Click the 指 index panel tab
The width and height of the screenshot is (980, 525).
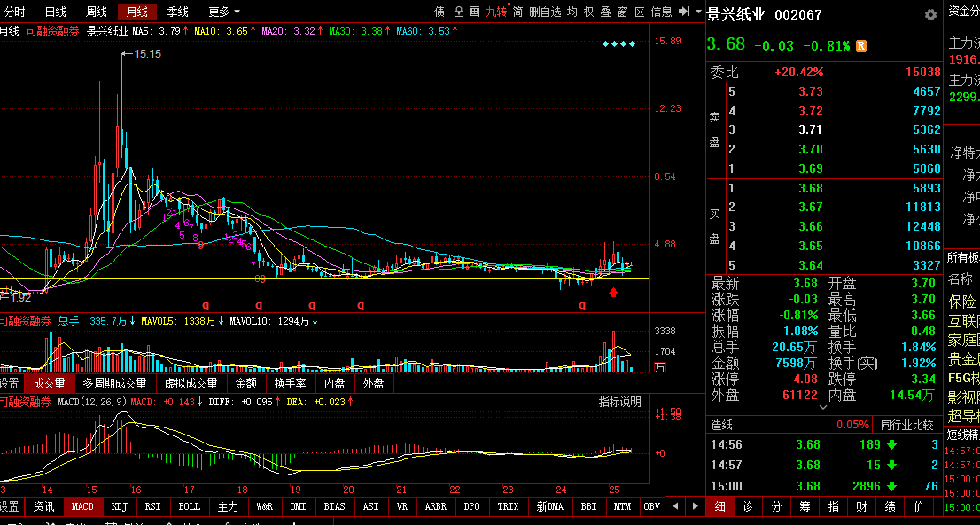(833, 506)
